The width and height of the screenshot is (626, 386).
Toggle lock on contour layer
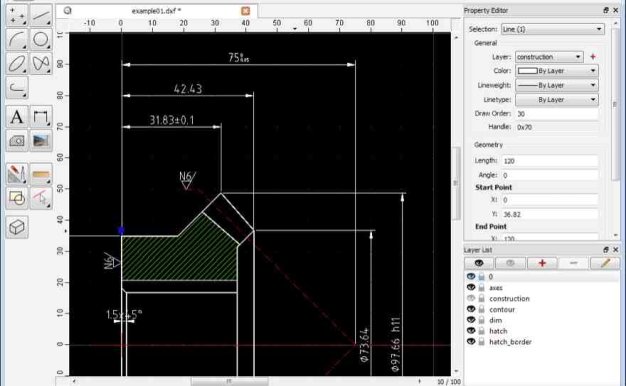(482, 309)
